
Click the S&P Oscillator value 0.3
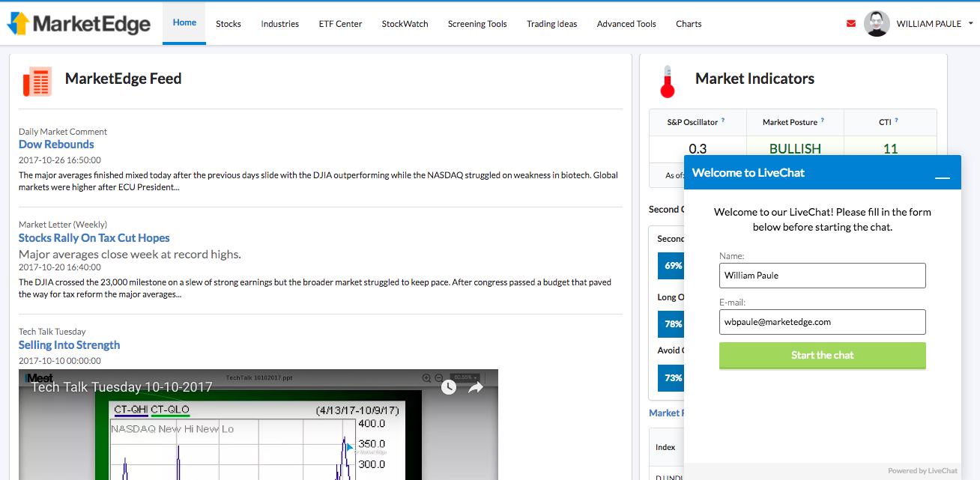click(x=698, y=149)
